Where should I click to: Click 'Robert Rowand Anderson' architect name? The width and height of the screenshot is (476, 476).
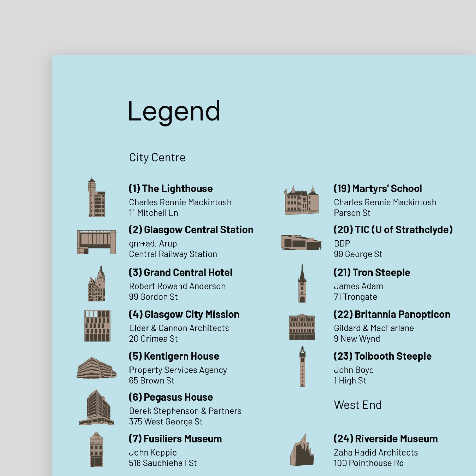[x=177, y=286]
